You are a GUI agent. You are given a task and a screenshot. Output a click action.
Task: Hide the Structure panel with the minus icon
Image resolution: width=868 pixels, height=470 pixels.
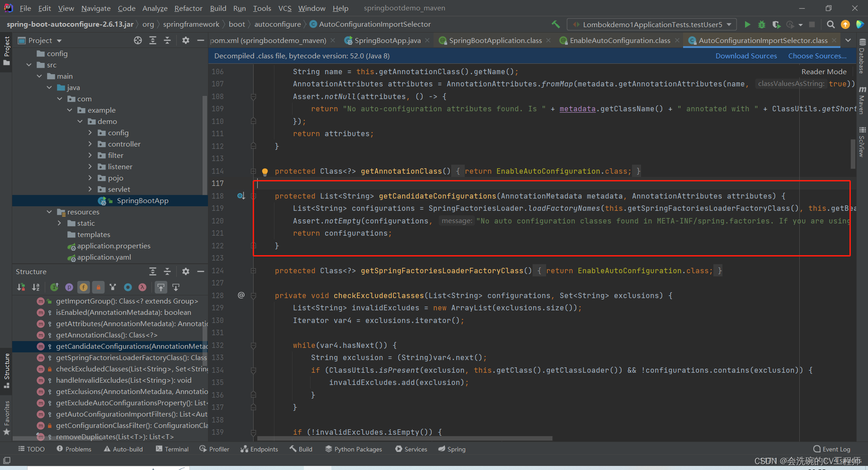click(x=201, y=271)
